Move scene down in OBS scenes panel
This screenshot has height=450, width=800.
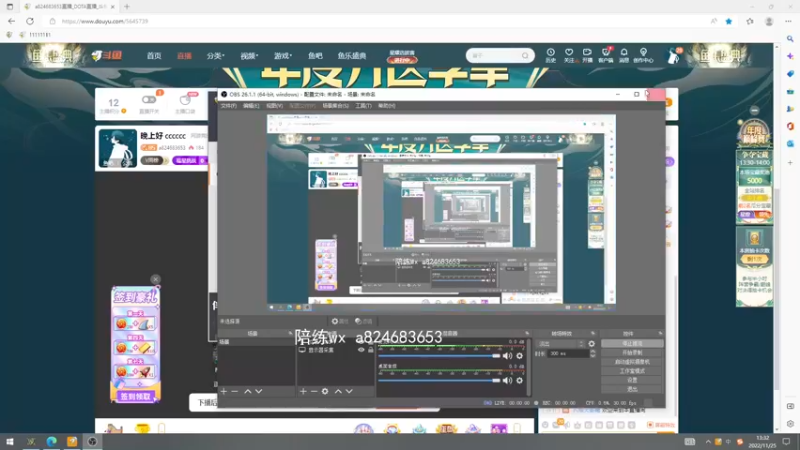pyautogui.click(x=259, y=391)
